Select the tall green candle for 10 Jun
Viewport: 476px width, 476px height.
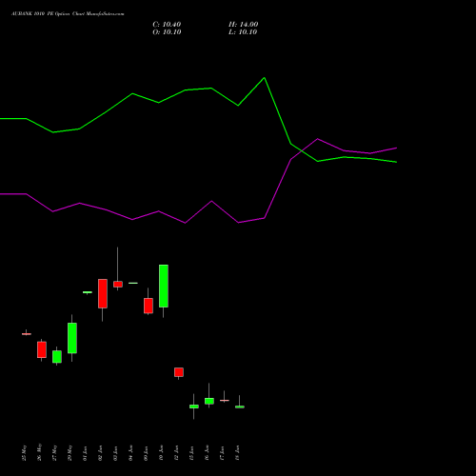pyautogui.click(x=164, y=286)
